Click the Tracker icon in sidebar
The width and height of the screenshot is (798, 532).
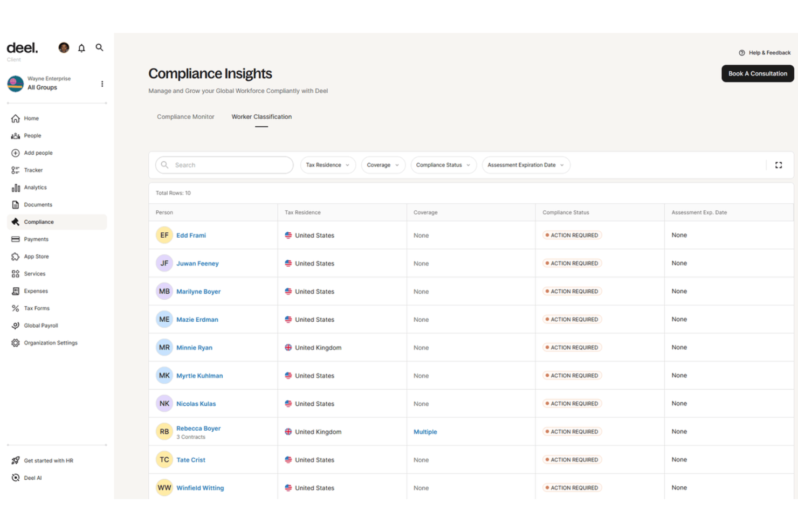(16, 170)
